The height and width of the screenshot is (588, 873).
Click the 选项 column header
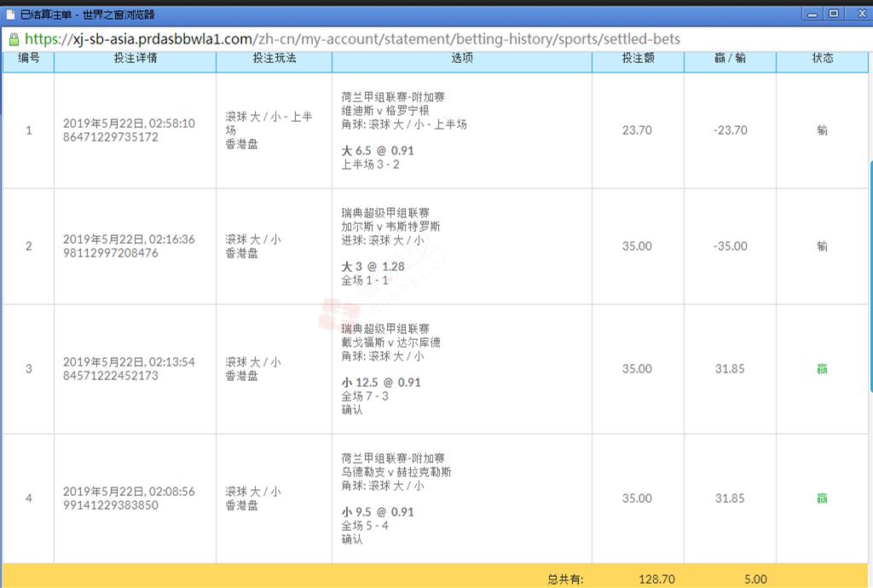(461, 58)
